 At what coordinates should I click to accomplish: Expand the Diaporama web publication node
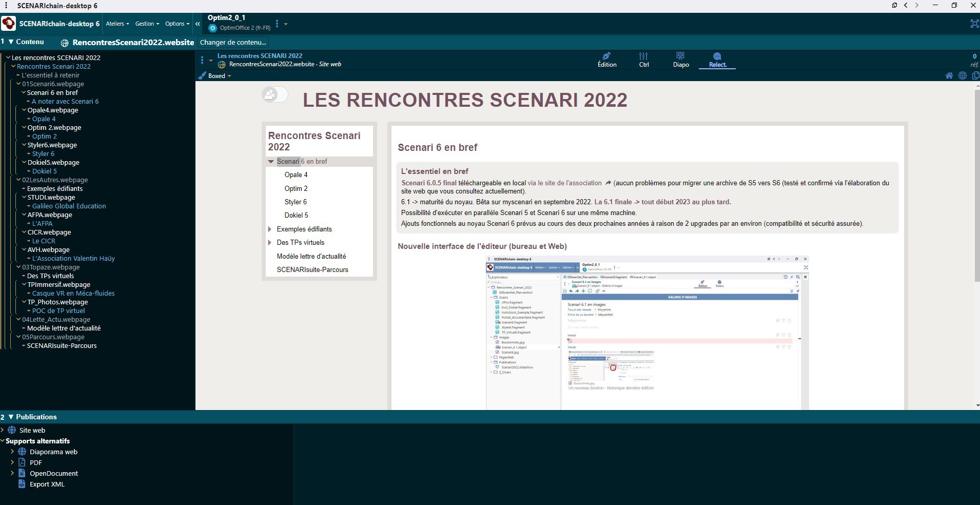pyautogui.click(x=12, y=452)
